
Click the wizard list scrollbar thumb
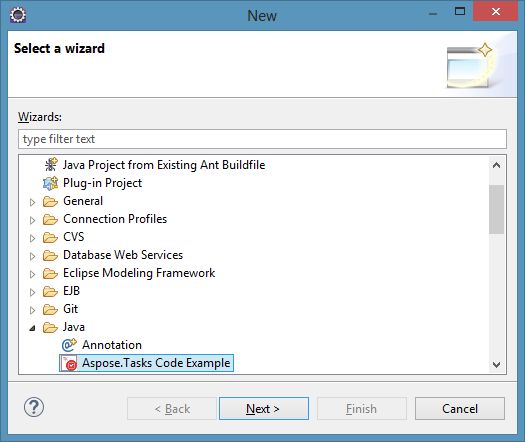coord(497,209)
